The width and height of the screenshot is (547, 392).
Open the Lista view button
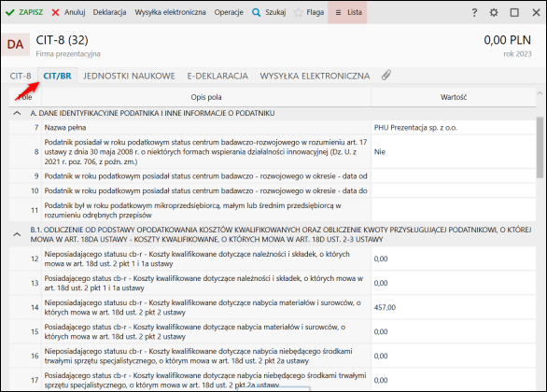[x=347, y=12]
